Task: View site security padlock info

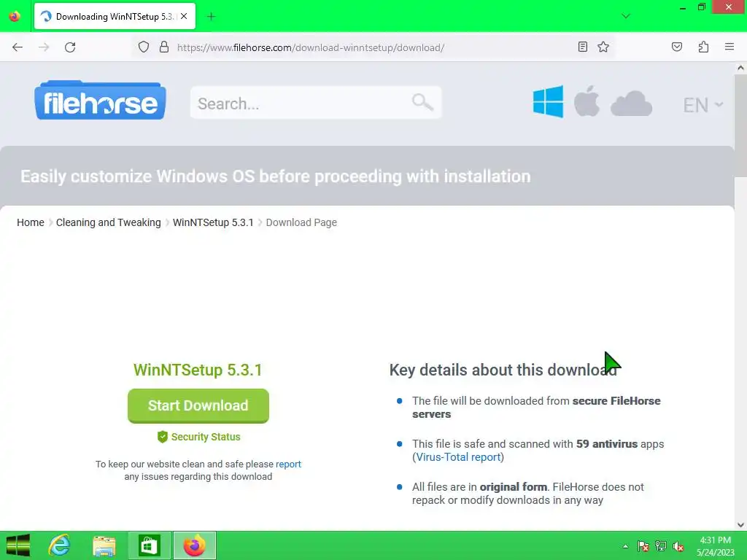Action: 164,47
